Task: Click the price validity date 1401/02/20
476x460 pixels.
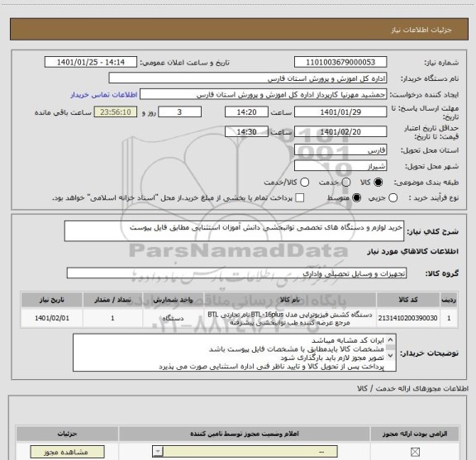Action: click(340, 132)
